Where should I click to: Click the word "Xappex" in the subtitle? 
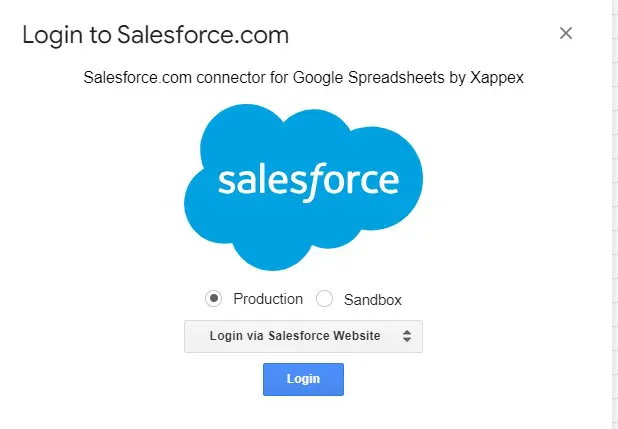click(501, 77)
